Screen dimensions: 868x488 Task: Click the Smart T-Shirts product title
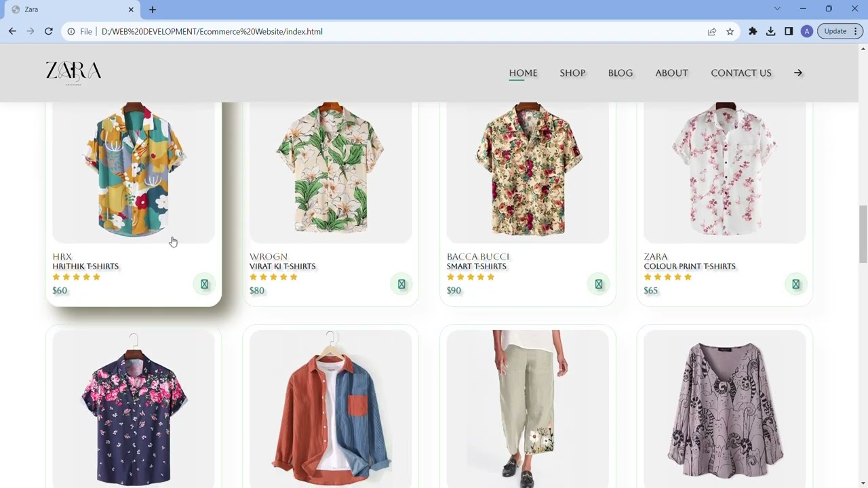477,266
